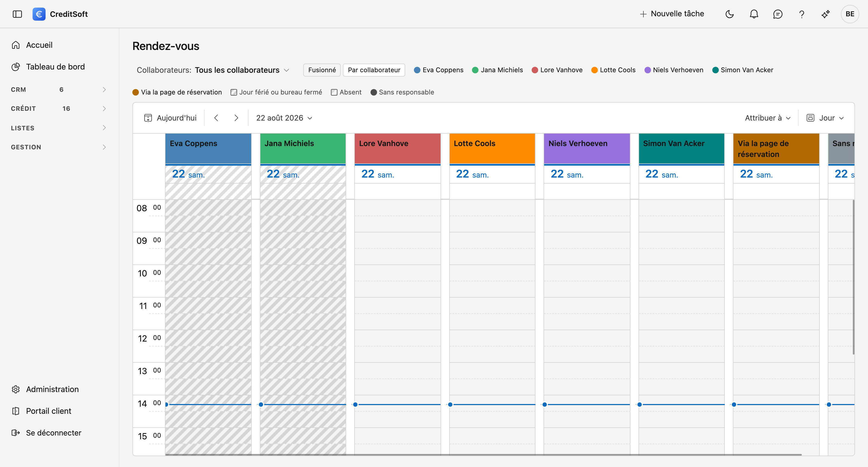
Task: Click Lotte Cools column header
Action: point(492,149)
